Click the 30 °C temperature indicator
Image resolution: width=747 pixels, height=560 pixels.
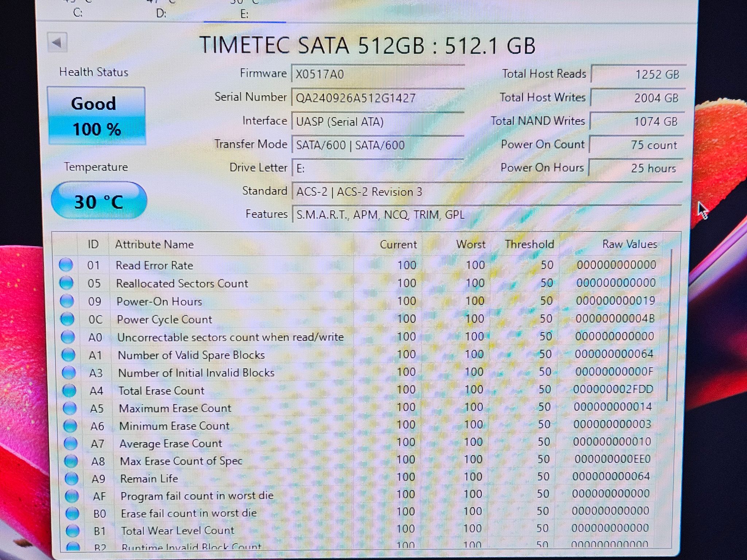point(99,201)
